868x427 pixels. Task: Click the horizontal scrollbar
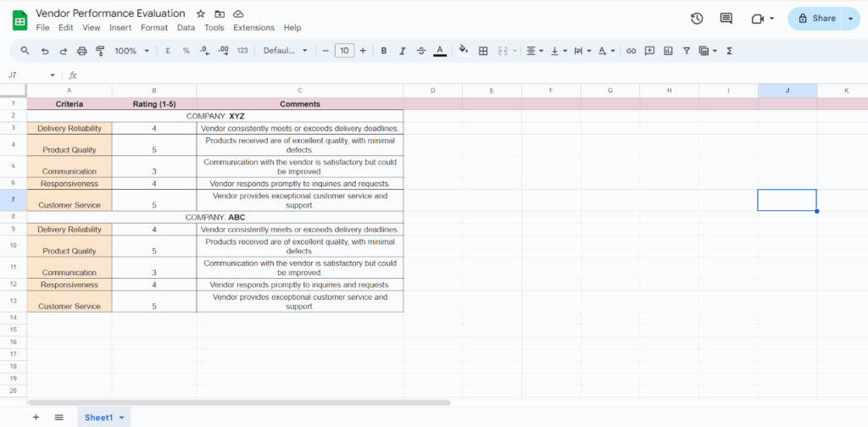tap(239, 402)
